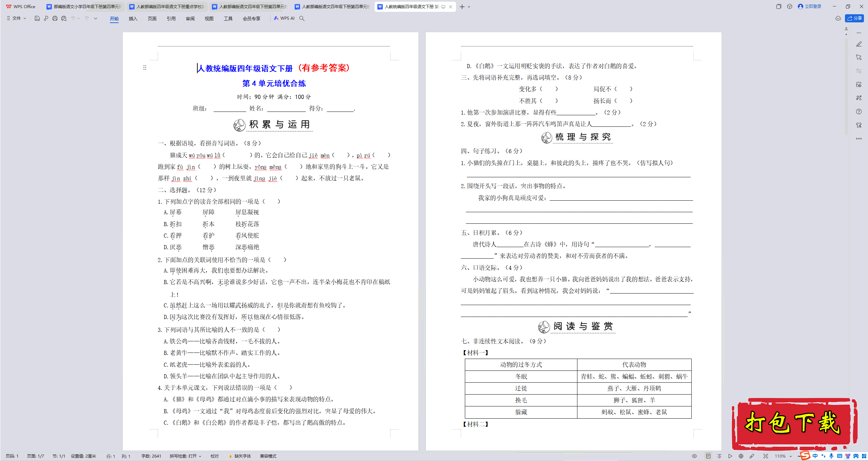Switch to outline view icon in status bar

point(719,456)
